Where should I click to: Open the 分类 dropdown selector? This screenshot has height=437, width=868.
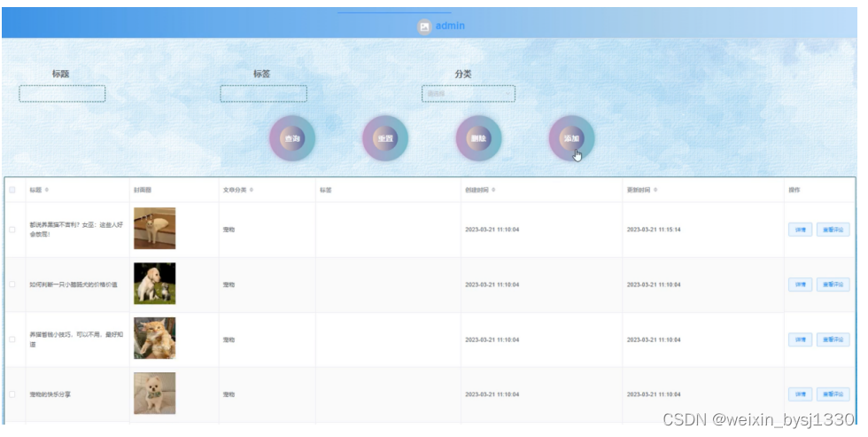click(469, 94)
